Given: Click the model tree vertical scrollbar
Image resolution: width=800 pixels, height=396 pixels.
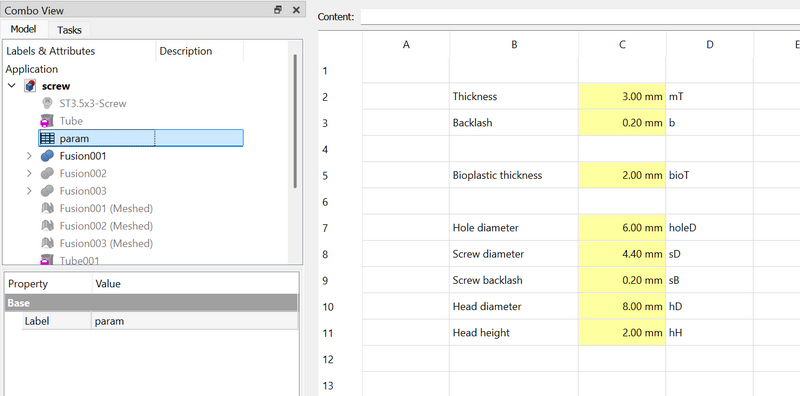Looking at the screenshot, I should 295,121.
